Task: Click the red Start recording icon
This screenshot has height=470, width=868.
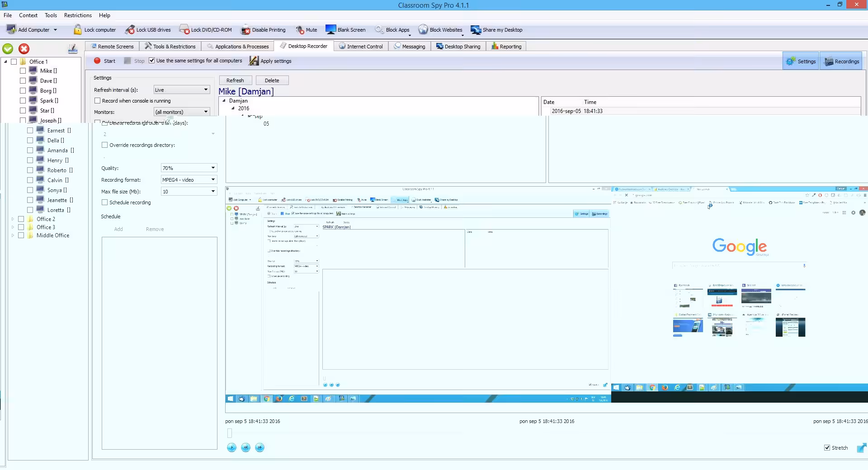Action: coord(97,61)
